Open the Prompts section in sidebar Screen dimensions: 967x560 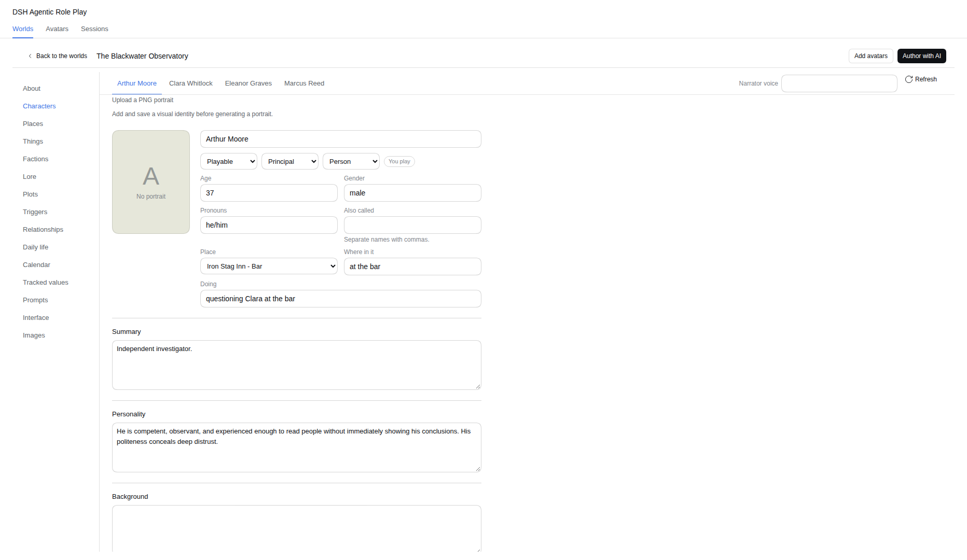(35, 300)
